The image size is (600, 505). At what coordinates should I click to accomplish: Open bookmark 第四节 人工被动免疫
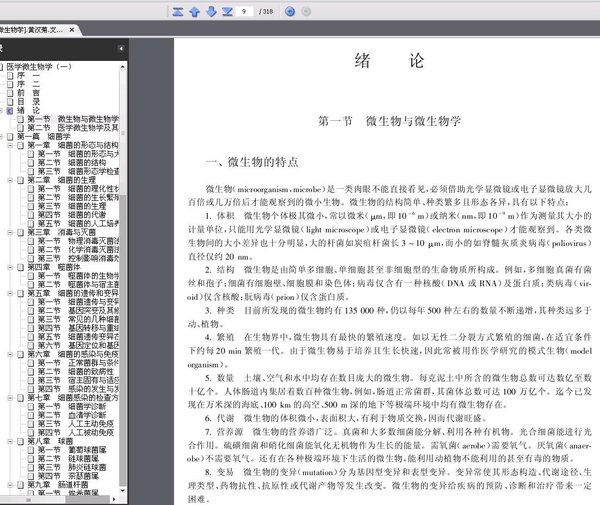pos(76,433)
